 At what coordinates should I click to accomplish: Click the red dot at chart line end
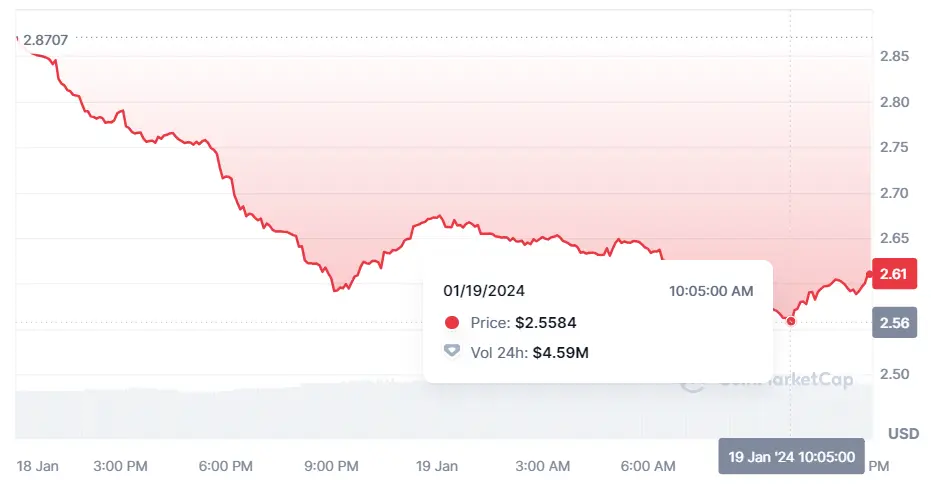[x=868, y=274]
